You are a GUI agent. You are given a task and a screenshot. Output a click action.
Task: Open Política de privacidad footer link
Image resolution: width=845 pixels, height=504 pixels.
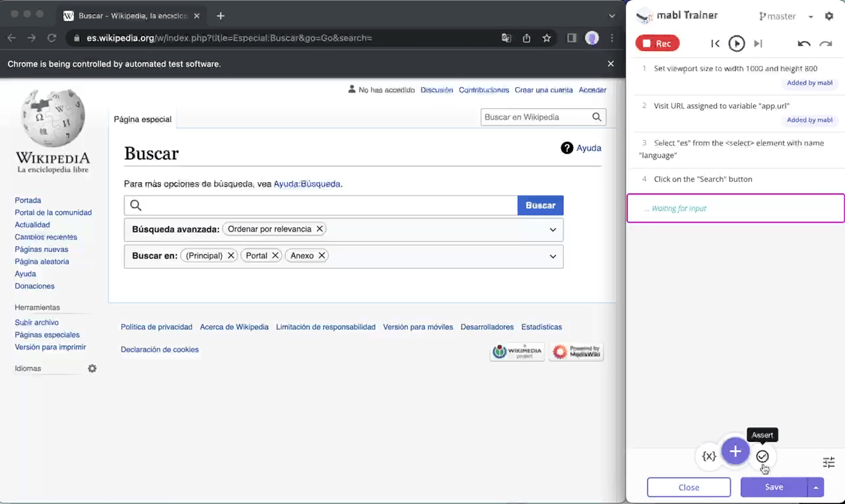point(156,327)
